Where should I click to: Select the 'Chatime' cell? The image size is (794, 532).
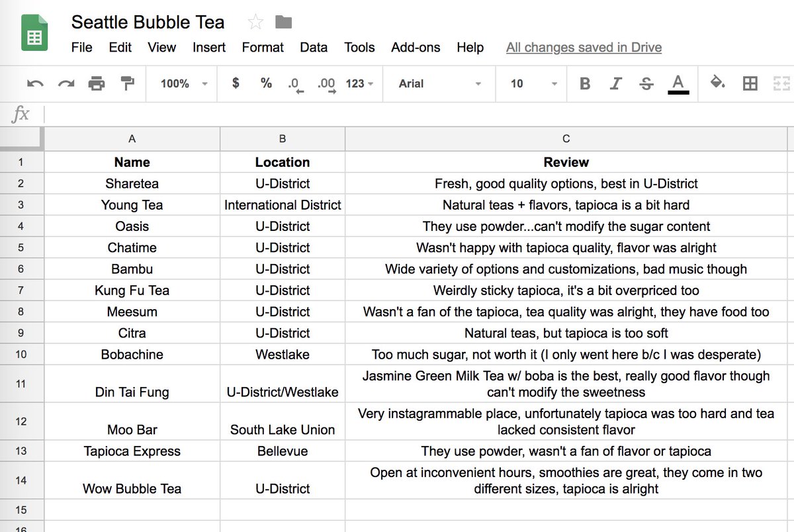[x=132, y=247]
